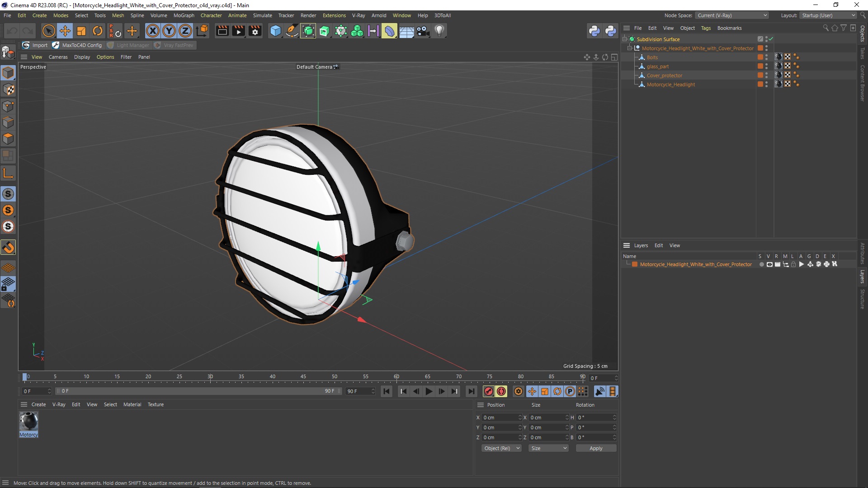
Task: Open MaxToC4D Config
Action: (x=77, y=45)
